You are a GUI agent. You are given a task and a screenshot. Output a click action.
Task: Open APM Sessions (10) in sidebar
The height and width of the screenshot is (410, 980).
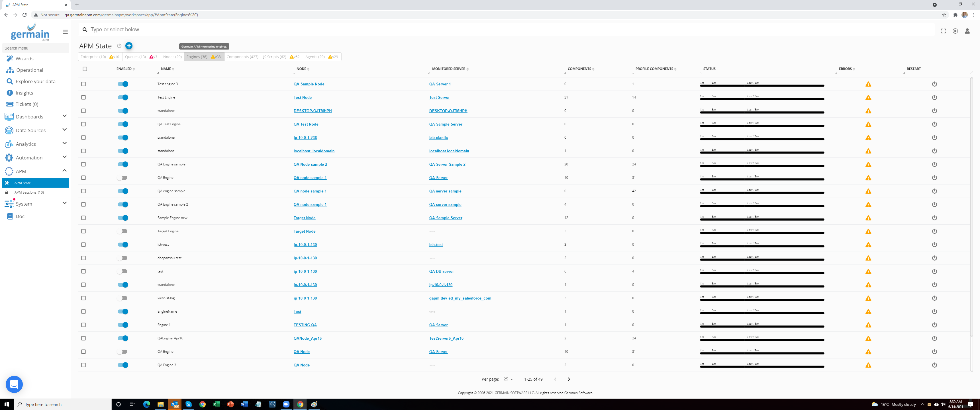pyautogui.click(x=29, y=192)
